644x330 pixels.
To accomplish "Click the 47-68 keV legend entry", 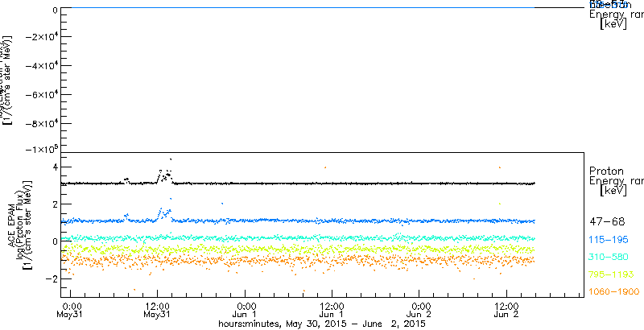I will [607, 222].
